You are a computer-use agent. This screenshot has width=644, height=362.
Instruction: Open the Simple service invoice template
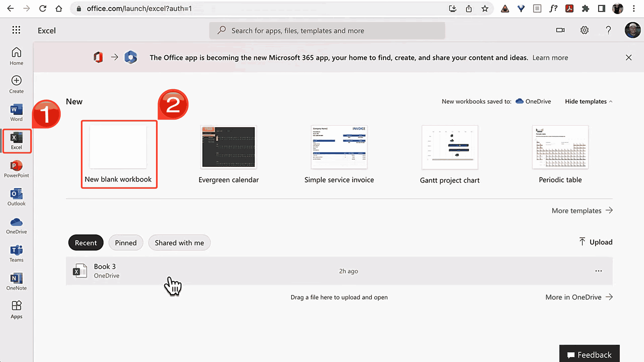pos(339,155)
